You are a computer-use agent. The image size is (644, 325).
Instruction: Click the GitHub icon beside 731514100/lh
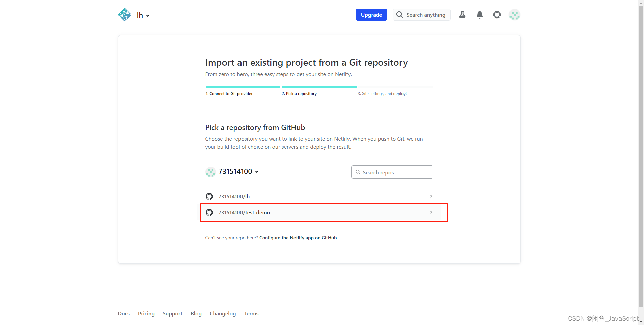point(209,196)
